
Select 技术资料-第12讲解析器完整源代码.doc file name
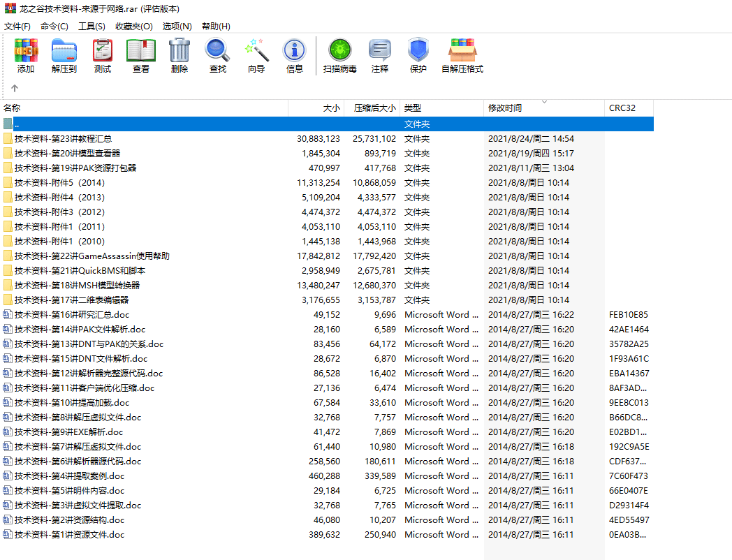click(88, 374)
